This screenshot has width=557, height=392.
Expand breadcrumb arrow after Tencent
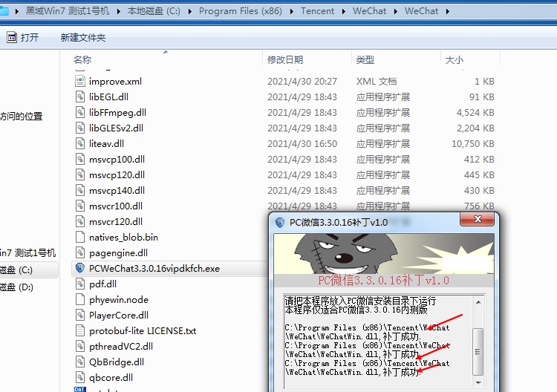click(344, 11)
